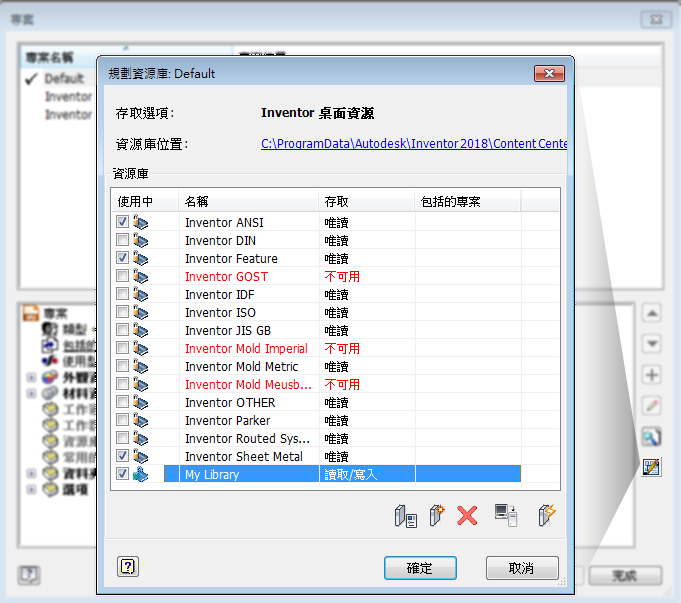Uncheck the My Library checkbox
Screen dimensions: 681x603
coord(122,474)
